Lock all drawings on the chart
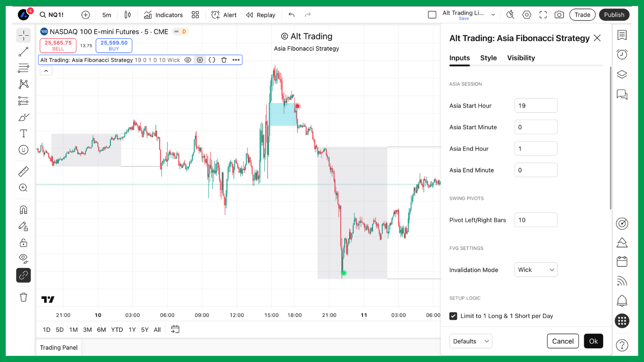Viewport: 644px width, 362px height. click(23, 243)
